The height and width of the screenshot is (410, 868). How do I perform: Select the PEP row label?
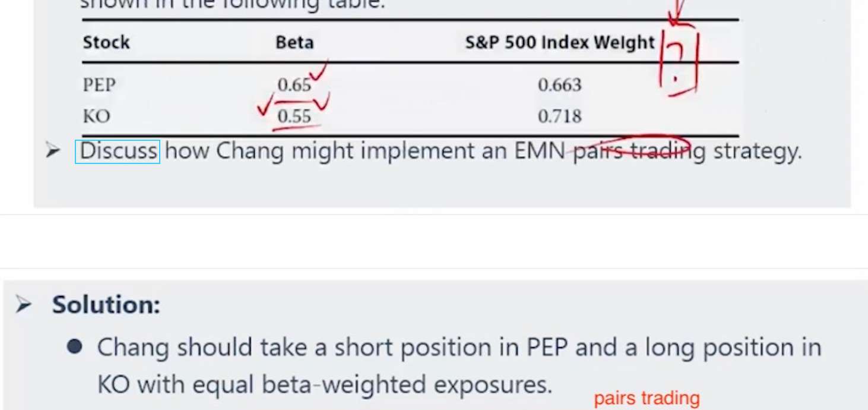tap(99, 85)
